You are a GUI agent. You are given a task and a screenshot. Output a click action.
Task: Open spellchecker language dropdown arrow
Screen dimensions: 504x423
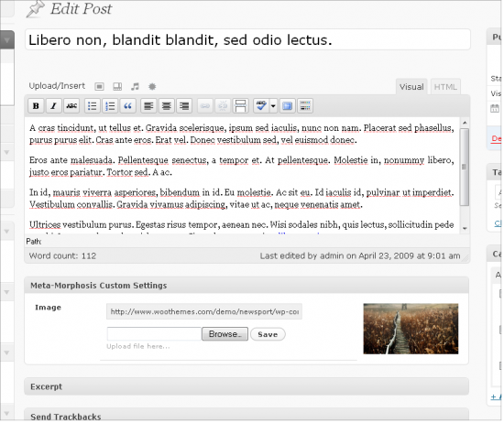point(273,105)
